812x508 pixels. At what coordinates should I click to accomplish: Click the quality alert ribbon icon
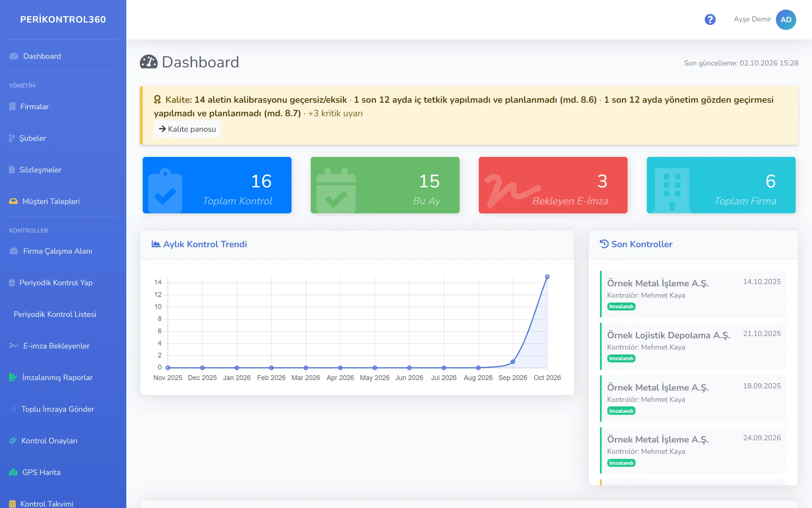pos(158,100)
